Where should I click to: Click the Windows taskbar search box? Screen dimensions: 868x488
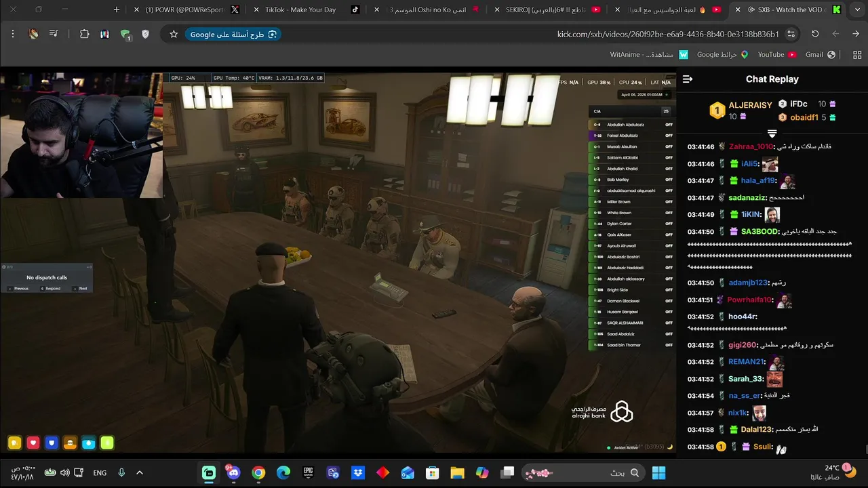[x=585, y=472]
